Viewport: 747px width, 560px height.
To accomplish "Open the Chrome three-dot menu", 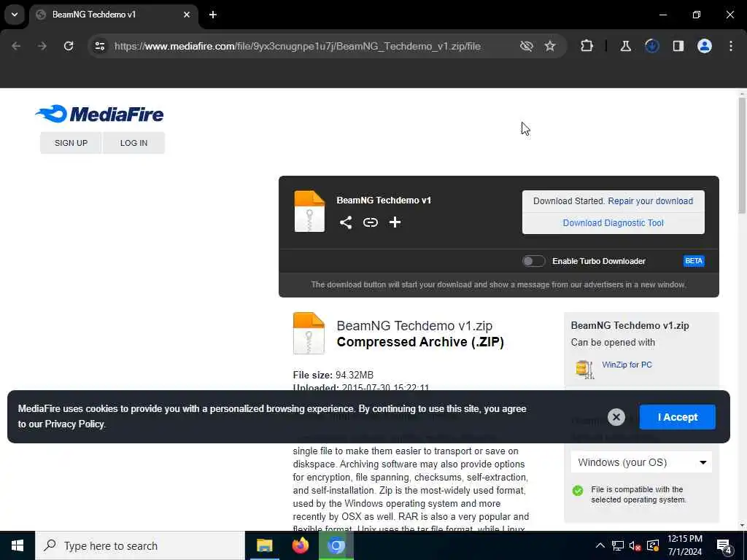I will point(731,46).
